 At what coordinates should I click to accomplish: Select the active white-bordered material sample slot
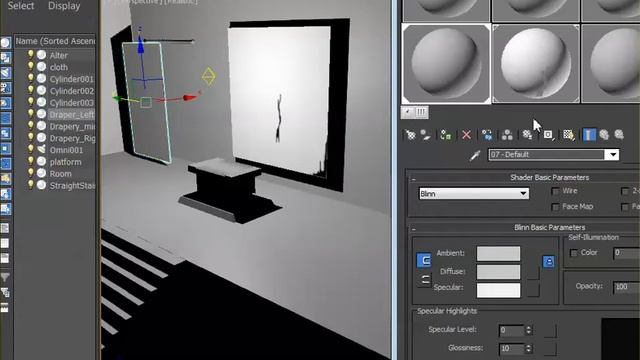click(446, 63)
